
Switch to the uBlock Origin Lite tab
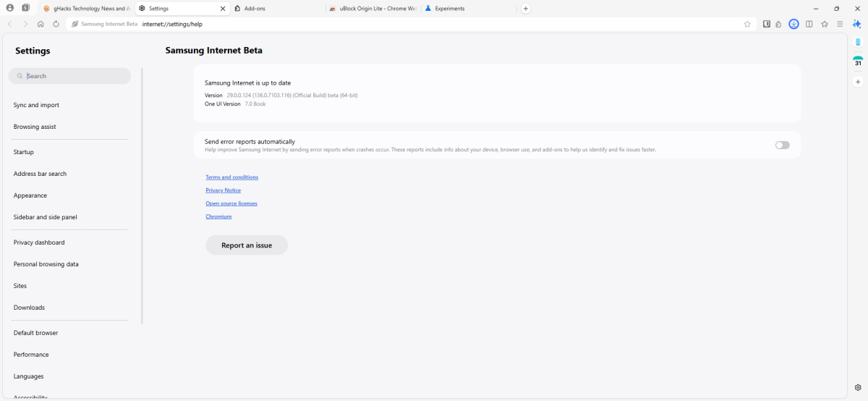click(373, 9)
